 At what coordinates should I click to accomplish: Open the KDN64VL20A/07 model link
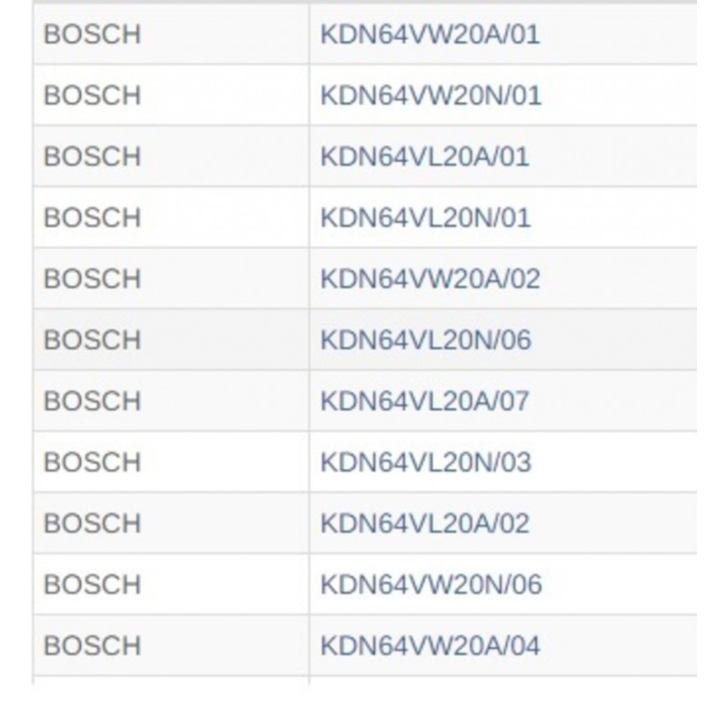pos(425,401)
